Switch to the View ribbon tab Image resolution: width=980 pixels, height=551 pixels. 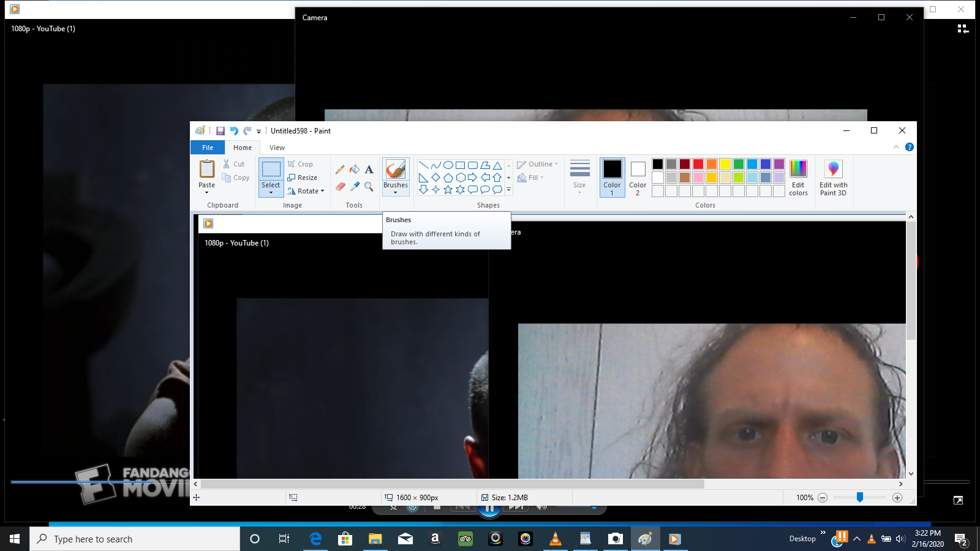277,148
